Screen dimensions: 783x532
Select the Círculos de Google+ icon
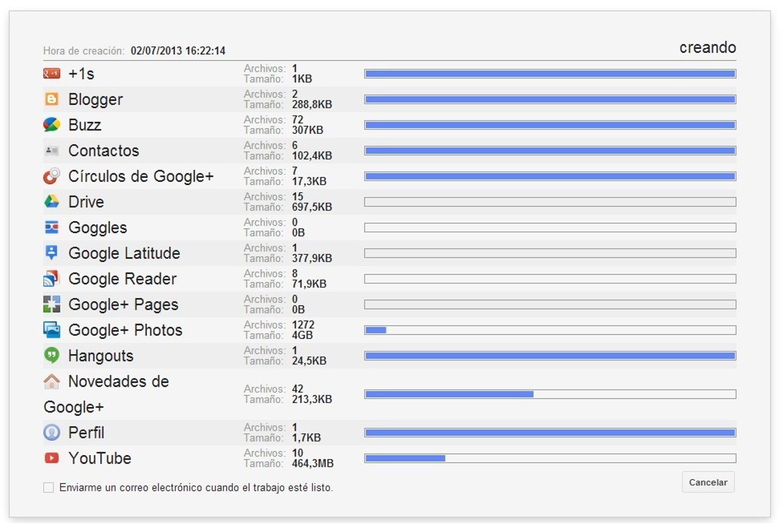(52, 176)
